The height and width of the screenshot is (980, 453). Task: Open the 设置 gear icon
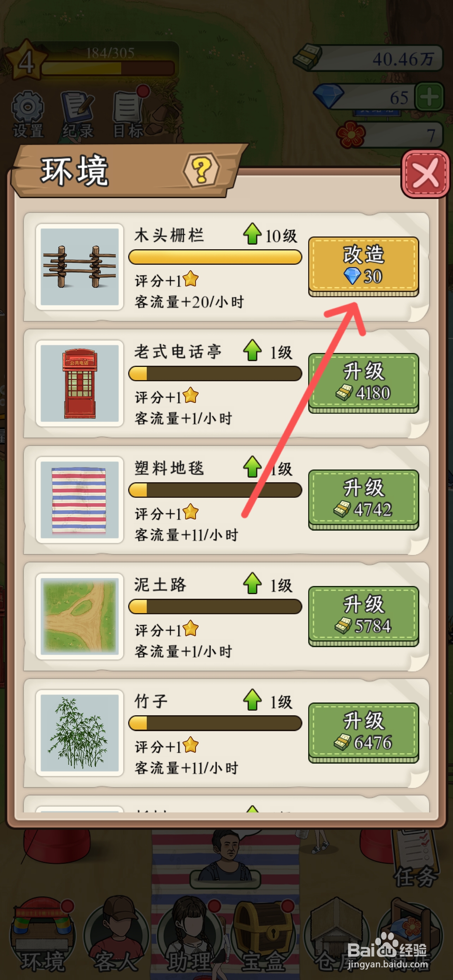tap(28, 114)
